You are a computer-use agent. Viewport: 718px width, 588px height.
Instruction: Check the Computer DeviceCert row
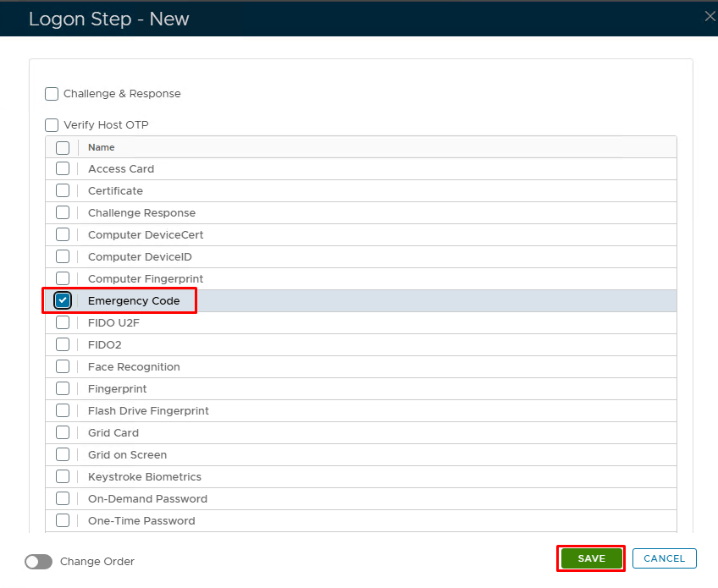[63, 235]
